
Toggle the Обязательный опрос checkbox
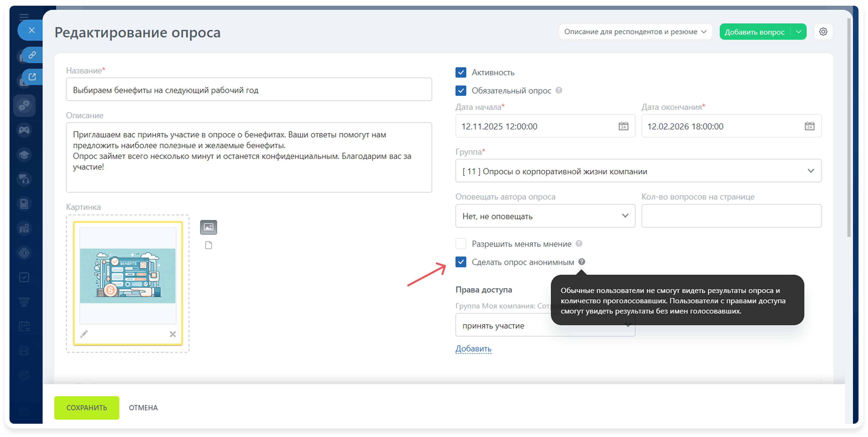[461, 91]
